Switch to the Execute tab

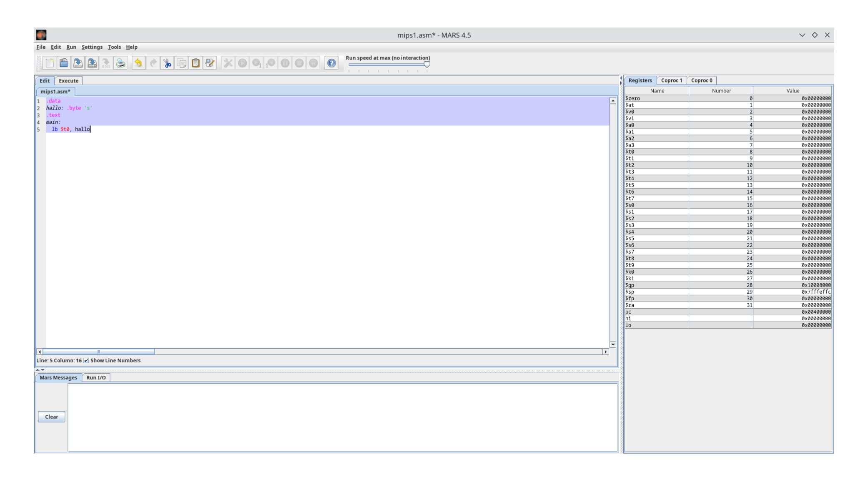click(x=68, y=80)
